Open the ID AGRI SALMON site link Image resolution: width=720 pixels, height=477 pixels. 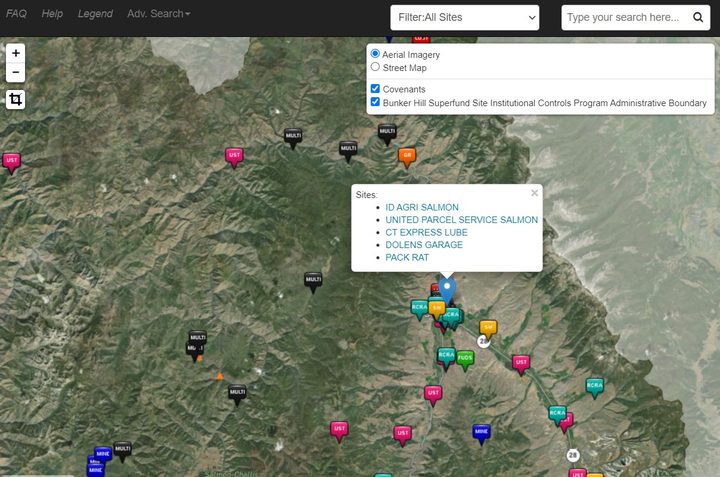422,208
